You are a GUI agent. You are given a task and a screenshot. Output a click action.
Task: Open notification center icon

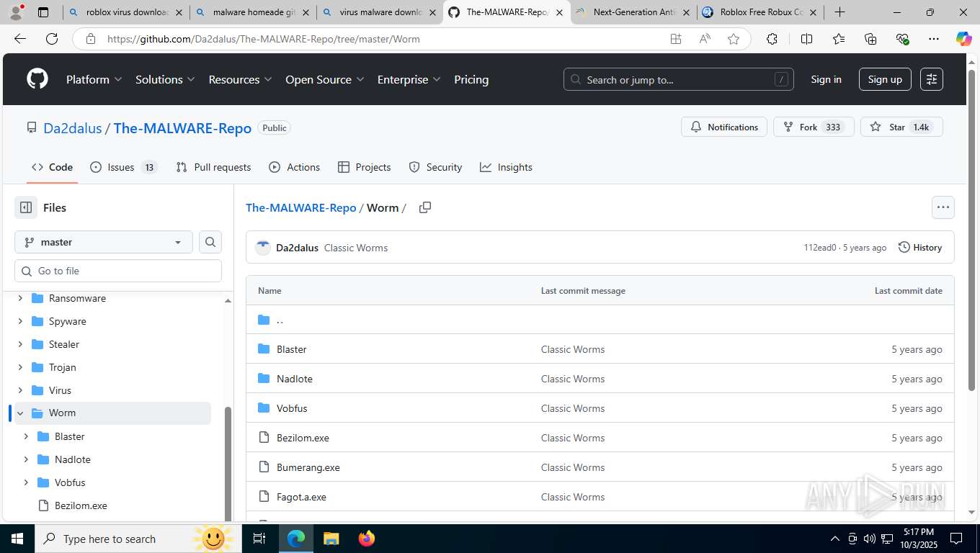pyautogui.click(x=956, y=539)
